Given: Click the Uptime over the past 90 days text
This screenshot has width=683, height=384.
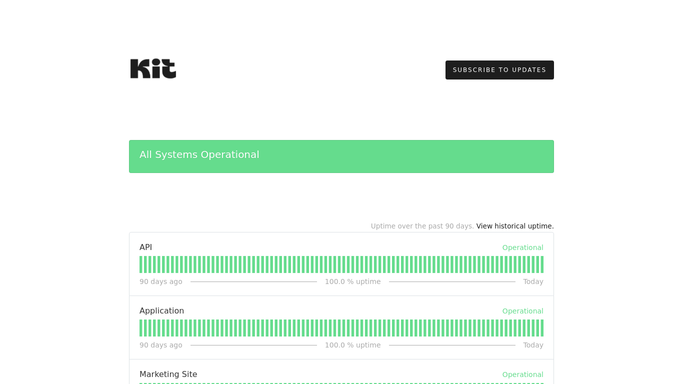Looking at the screenshot, I should [x=422, y=226].
